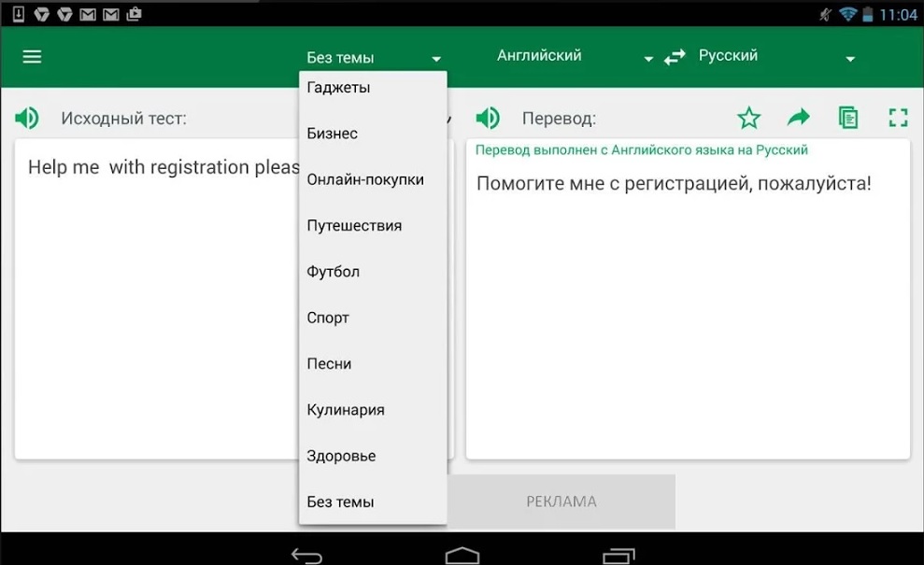The height and width of the screenshot is (565, 924).
Task: Play audio of the translation
Action: point(487,118)
